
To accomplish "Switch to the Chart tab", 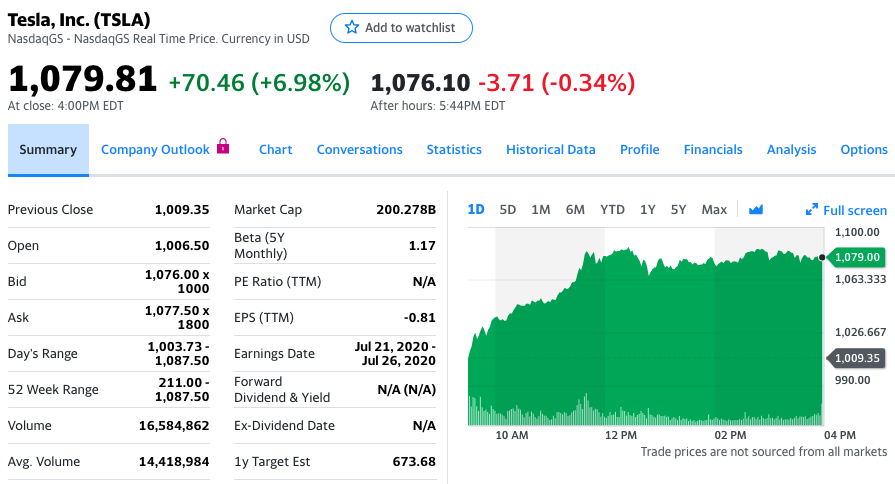I will (x=275, y=150).
